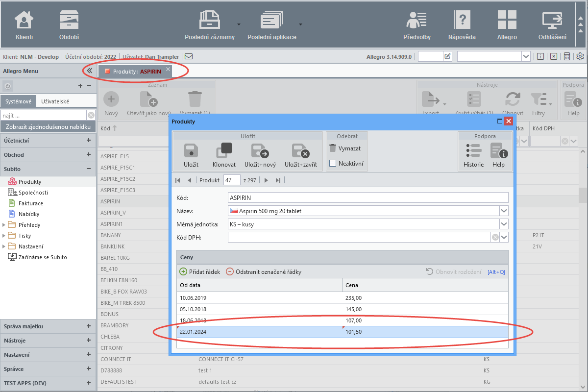The width and height of the screenshot is (588, 392).
Task: Open the Kód DPH dropdown arrow
Action: [504, 237]
